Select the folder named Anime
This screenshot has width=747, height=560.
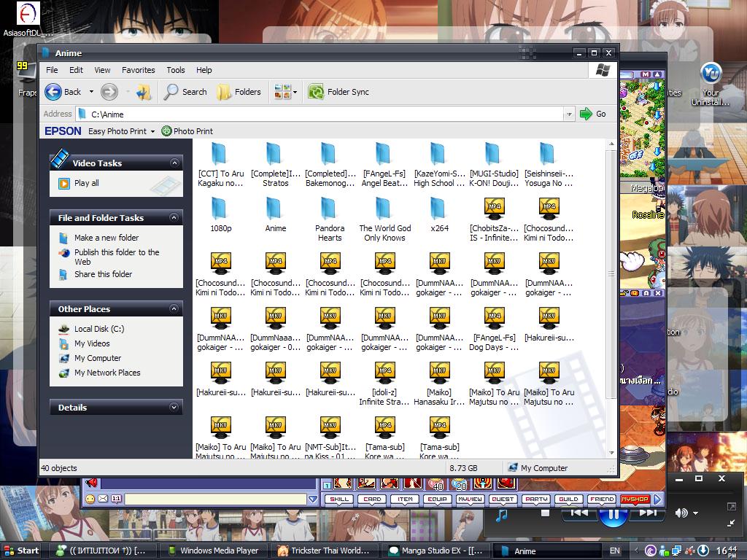tap(275, 215)
